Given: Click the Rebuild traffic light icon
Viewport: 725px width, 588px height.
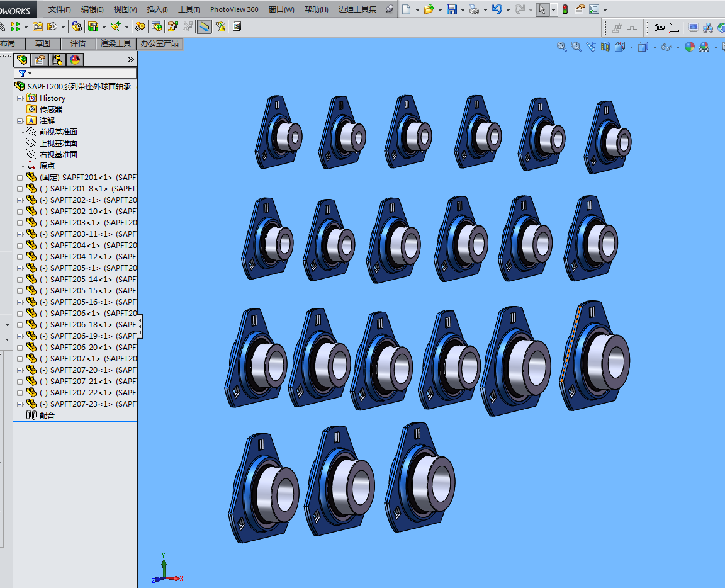Looking at the screenshot, I should pos(565,9).
